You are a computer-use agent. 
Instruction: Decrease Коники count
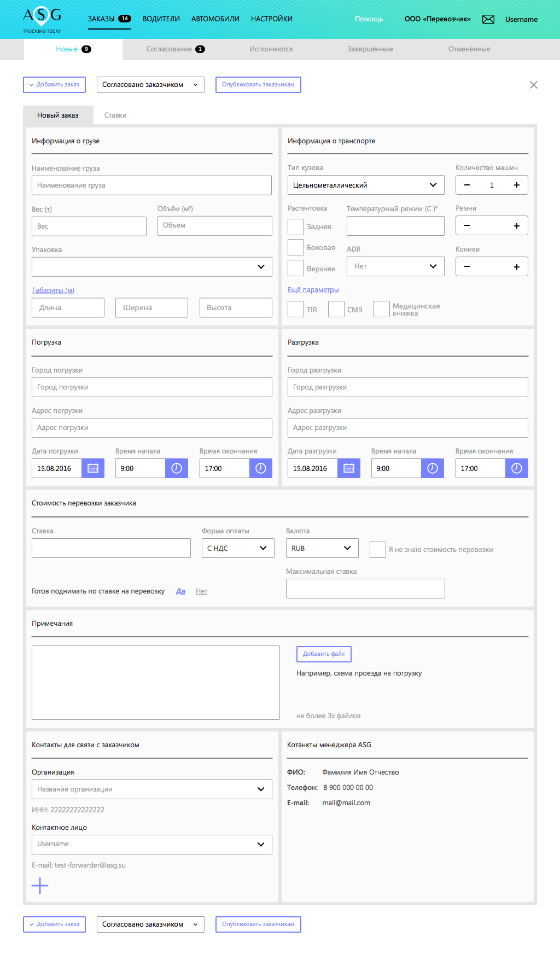click(467, 266)
